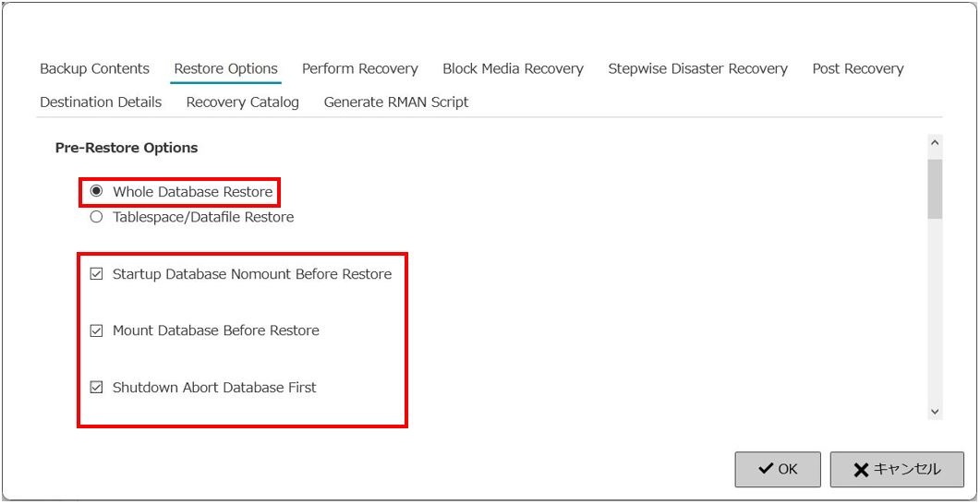Viewport: 980px width, 504px height.
Task: Switch to the Post Recovery tab
Action: point(857,68)
